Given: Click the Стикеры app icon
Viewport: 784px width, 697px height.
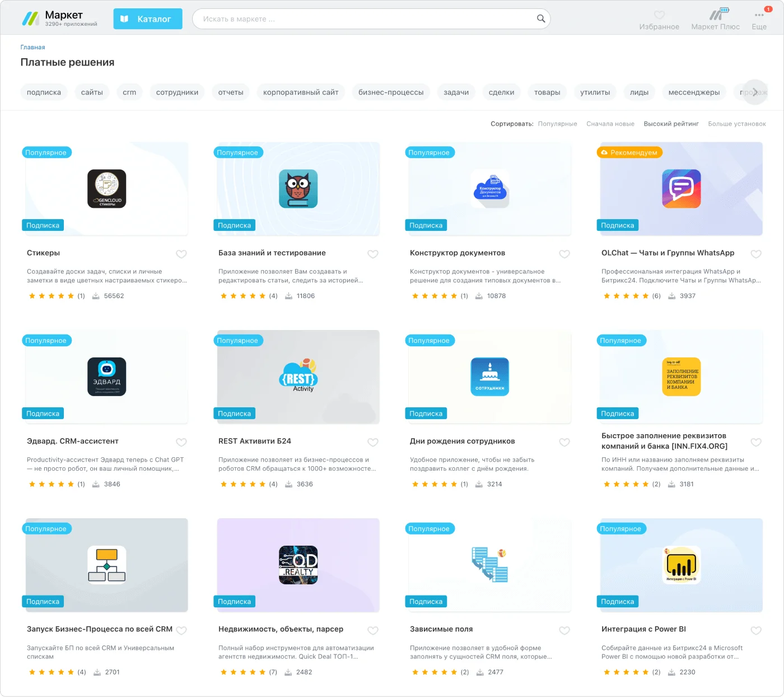Looking at the screenshot, I should [106, 189].
